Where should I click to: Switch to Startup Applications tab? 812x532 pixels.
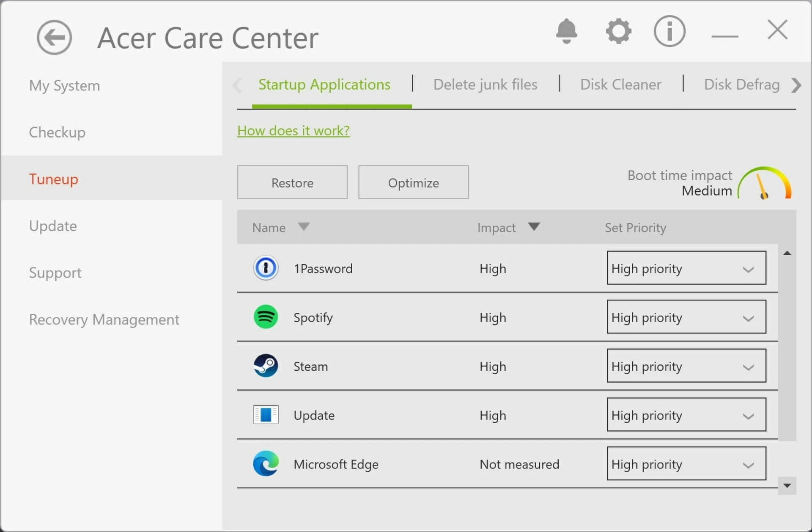pyautogui.click(x=324, y=85)
